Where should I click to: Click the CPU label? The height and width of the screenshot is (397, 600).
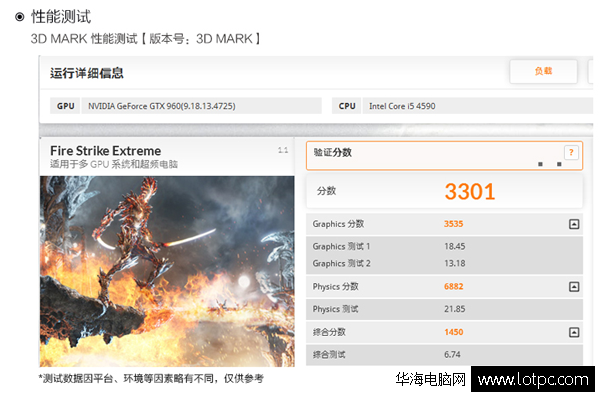(347, 106)
